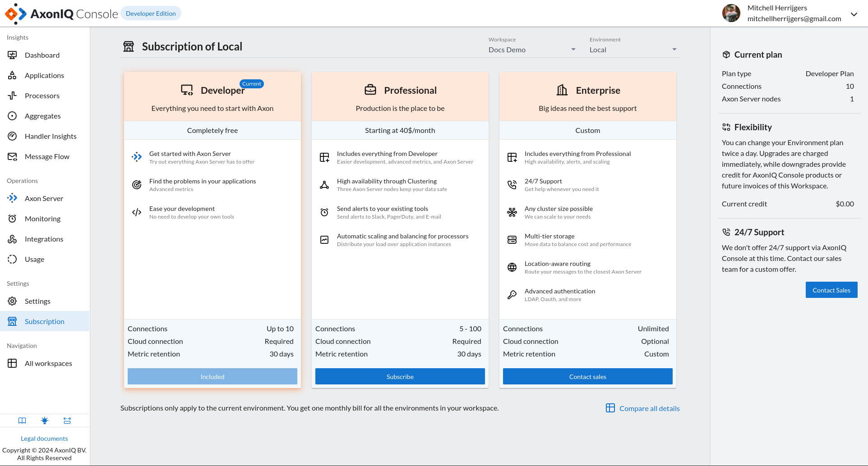The height and width of the screenshot is (466, 868).
Task: Click the Professional plan briefcase icon
Action: (x=370, y=90)
